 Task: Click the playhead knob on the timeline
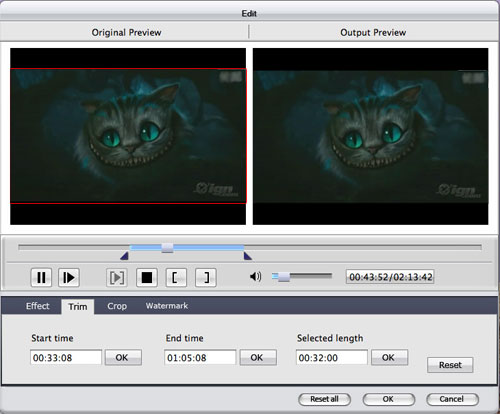coord(167,248)
